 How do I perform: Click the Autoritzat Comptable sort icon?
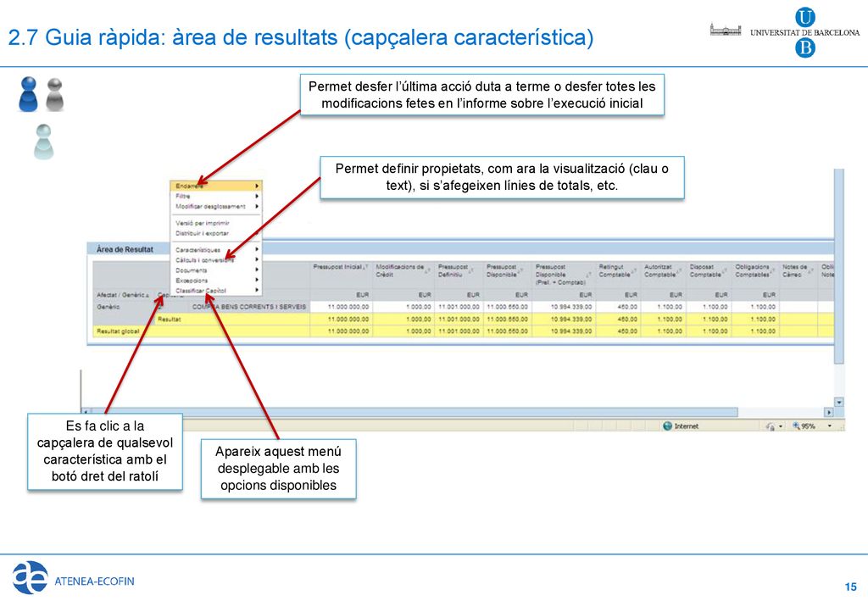[680, 272]
